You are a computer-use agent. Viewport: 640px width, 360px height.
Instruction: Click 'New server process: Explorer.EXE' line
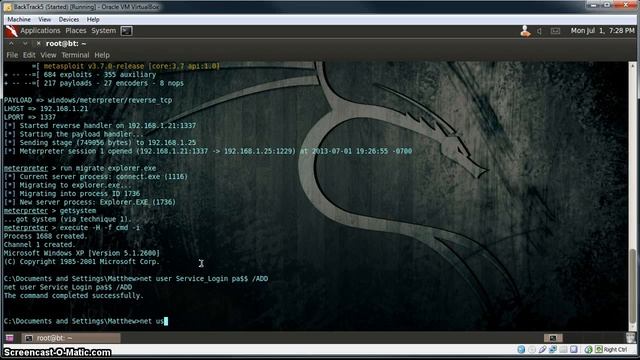(x=90, y=202)
